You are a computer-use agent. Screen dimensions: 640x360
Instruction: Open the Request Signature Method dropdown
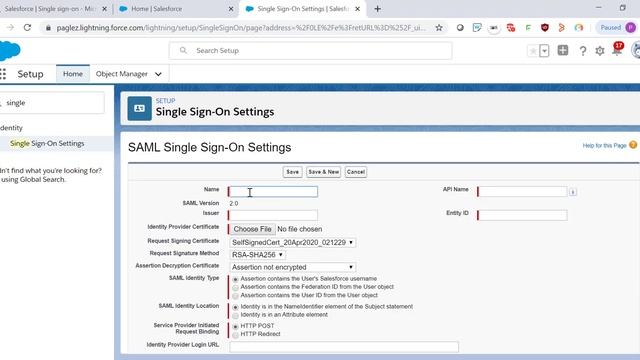click(257, 255)
